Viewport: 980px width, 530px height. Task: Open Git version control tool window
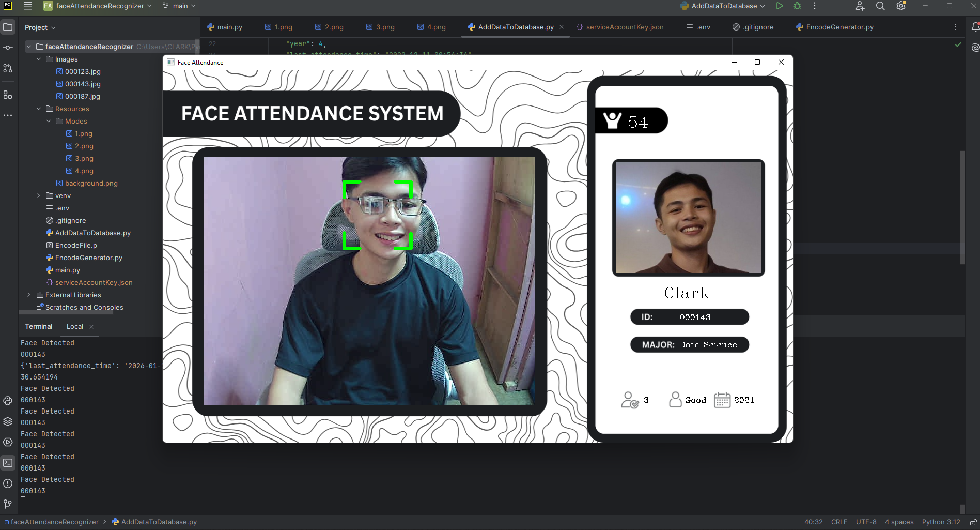coord(8,504)
